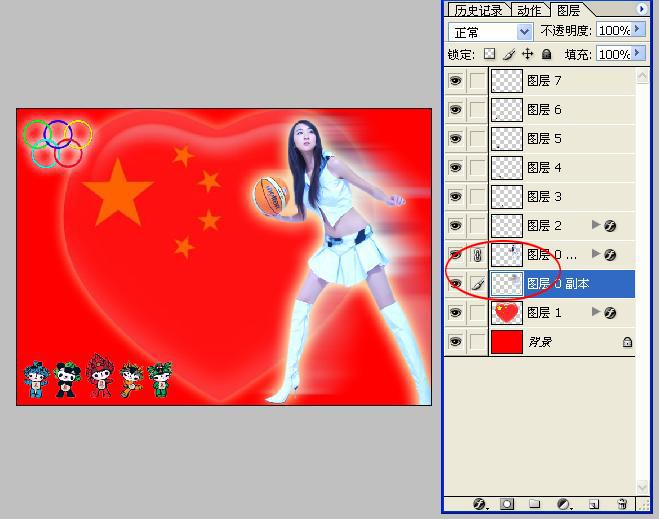Click the red 背景 layer thumbnail
Image resolution: width=659 pixels, height=519 pixels.
click(507, 342)
